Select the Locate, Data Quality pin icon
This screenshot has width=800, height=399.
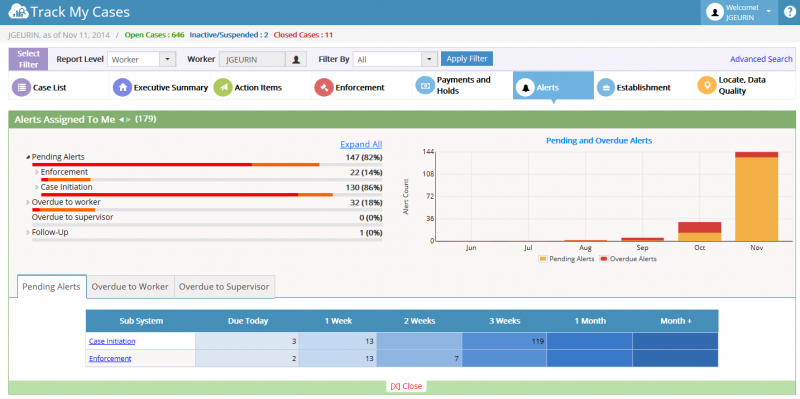[x=707, y=86]
